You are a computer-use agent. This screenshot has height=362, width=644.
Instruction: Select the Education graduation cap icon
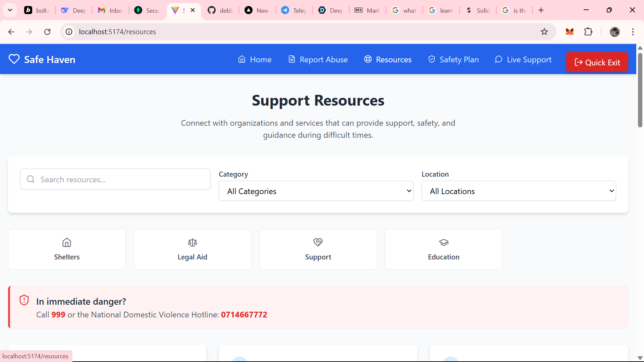coord(443,242)
